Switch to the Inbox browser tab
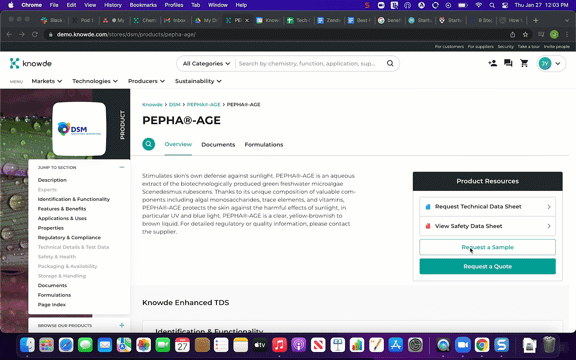Screen dimensions: 576x360 point(175,20)
